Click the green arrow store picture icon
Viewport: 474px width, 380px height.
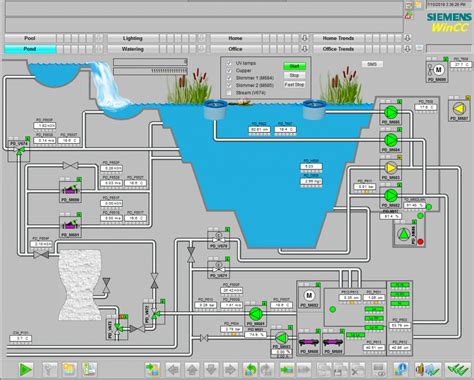click(286, 369)
